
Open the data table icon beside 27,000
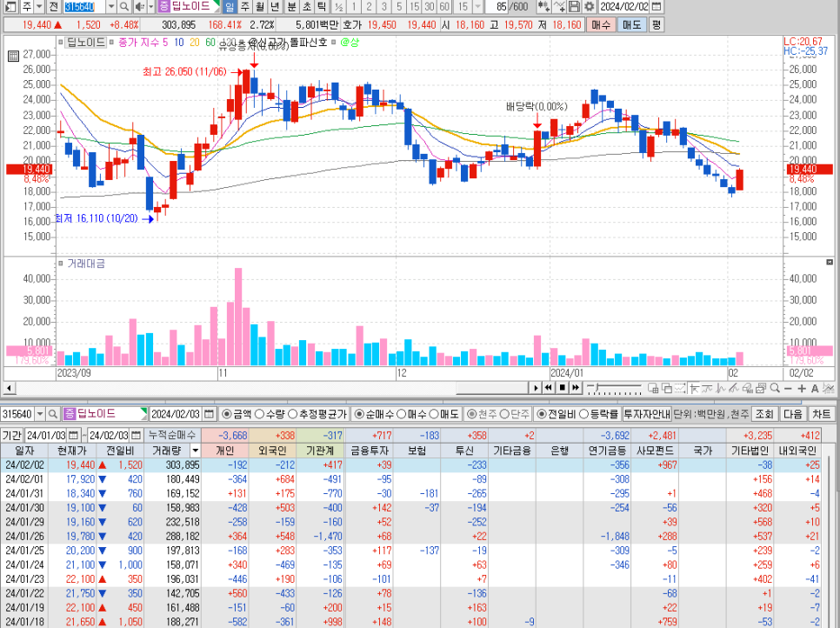[x=13, y=55]
